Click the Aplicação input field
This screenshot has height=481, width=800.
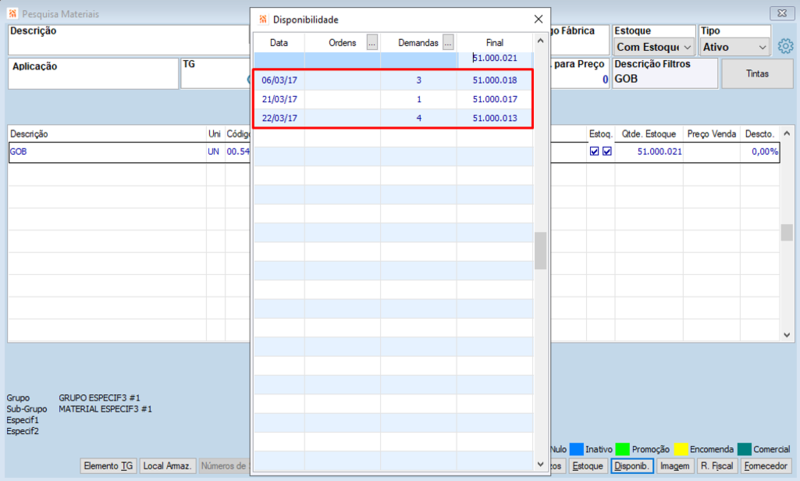(93, 74)
